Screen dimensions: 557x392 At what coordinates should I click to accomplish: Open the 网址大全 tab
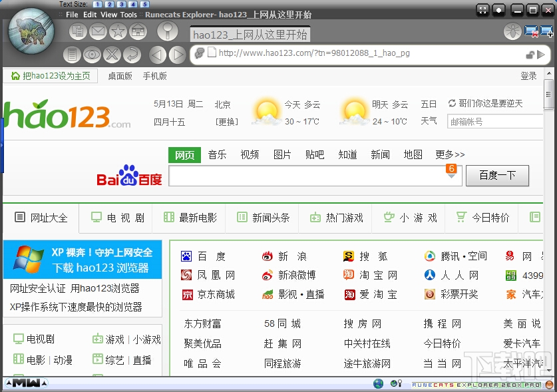[41, 218]
